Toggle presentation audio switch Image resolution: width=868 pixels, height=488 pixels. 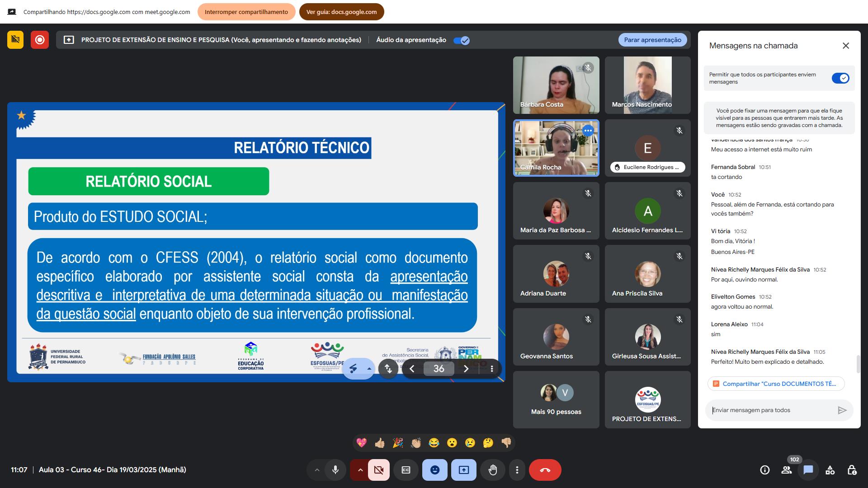coord(462,40)
